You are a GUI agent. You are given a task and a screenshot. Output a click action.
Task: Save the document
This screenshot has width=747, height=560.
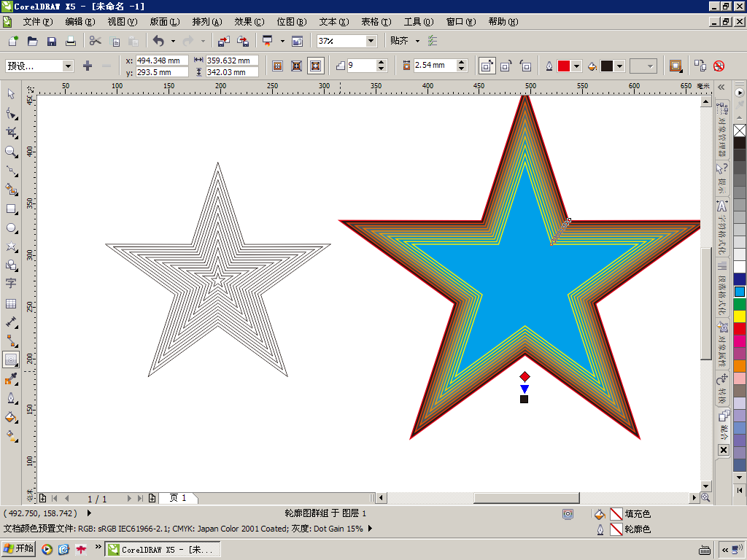[52, 41]
